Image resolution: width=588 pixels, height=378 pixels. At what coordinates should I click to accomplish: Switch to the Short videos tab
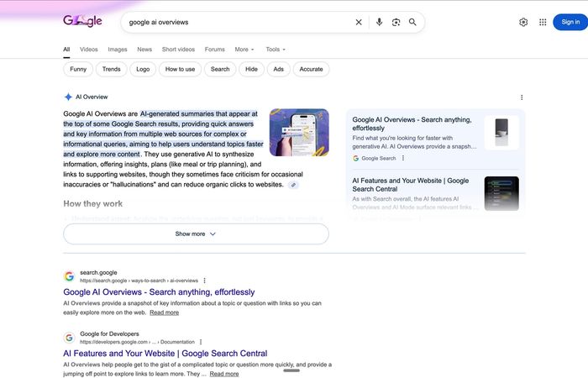[x=178, y=50]
